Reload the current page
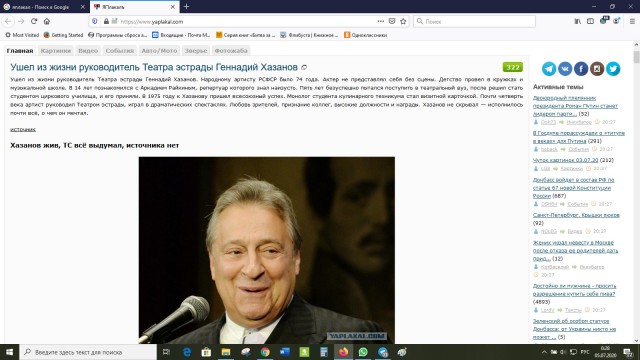The width and height of the screenshot is (640, 360). (x=34, y=21)
